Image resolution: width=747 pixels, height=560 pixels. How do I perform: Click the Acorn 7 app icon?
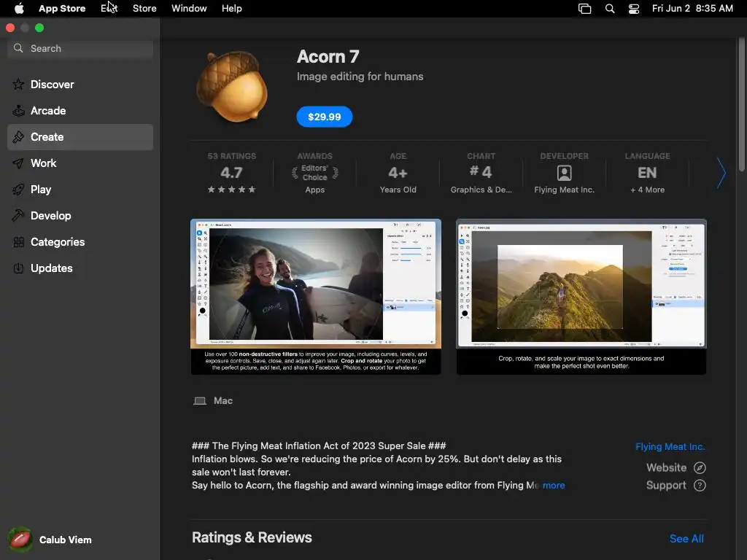point(232,87)
